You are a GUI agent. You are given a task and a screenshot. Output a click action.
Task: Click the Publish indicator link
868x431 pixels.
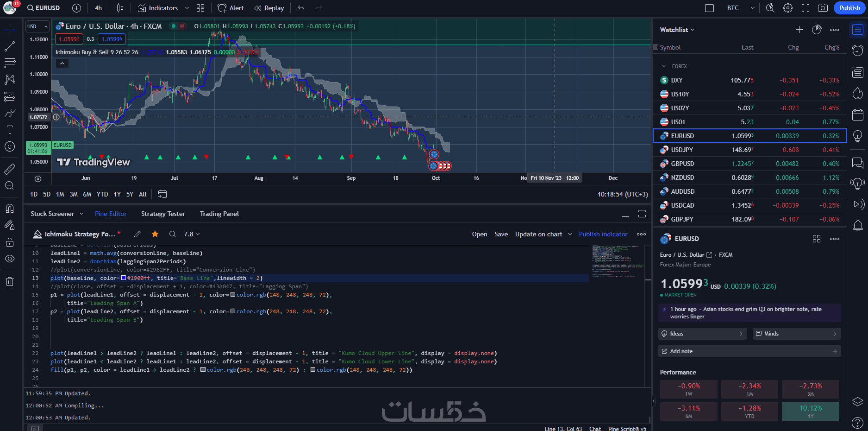(603, 234)
